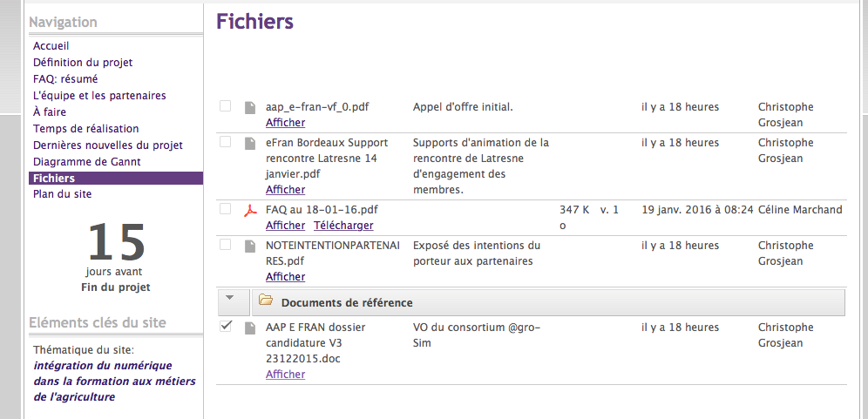Go to Définition du projet in navigation

point(83,62)
